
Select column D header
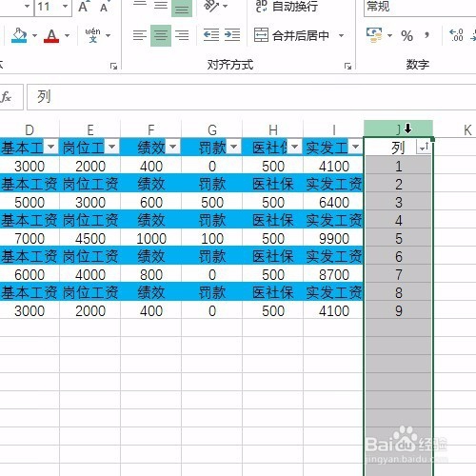pos(30,129)
